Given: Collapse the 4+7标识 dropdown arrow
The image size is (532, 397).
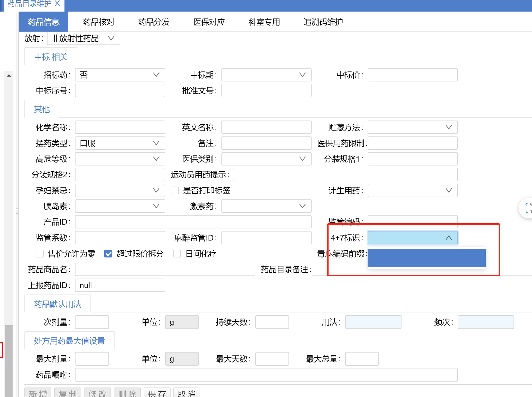Looking at the screenshot, I should 449,238.
